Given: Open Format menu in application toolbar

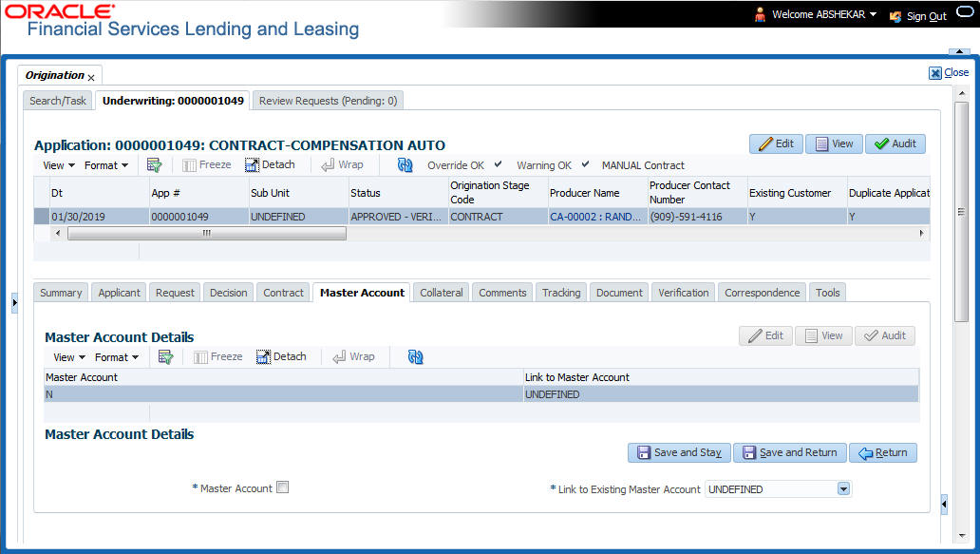Looking at the screenshot, I should coord(106,165).
